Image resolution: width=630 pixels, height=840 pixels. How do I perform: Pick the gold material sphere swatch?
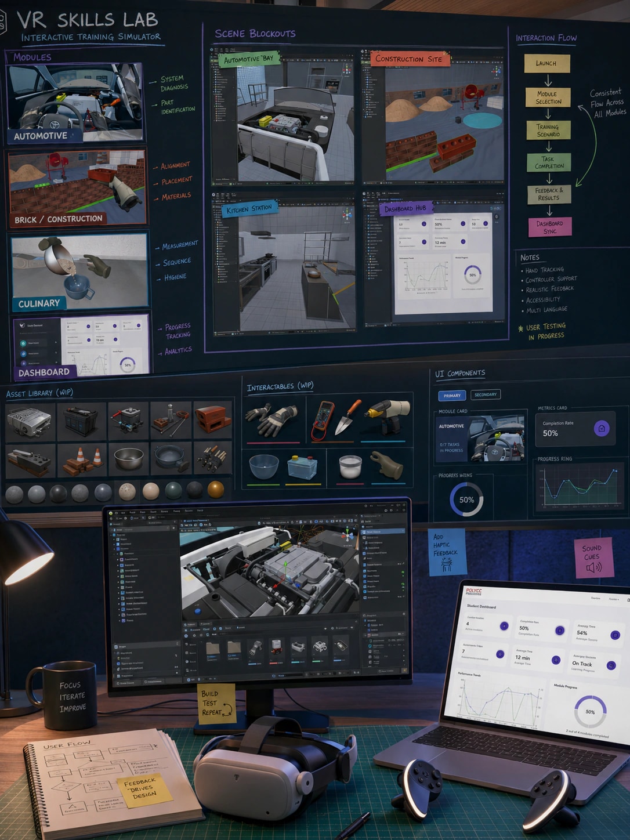click(x=216, y=490)
